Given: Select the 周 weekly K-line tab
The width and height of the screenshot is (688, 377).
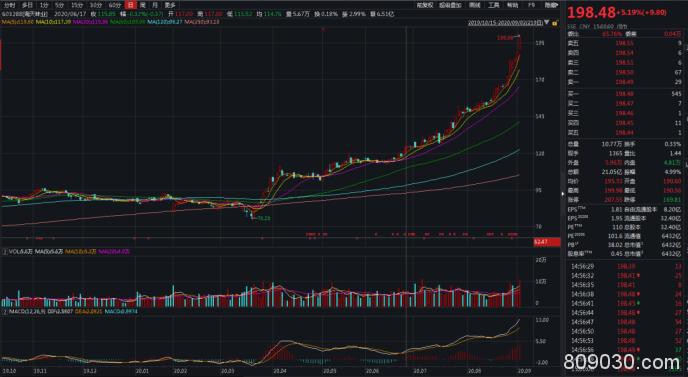Looking at the screenshot, I should [x=143, y=5].
